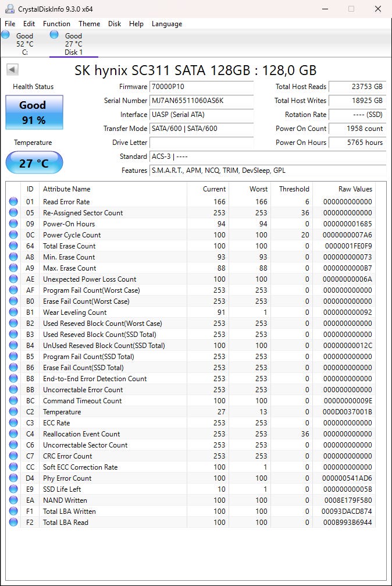The width and height of the screenshot is (392, 586).
Task: Click Power On Count value 1958 count
Action: pos(357,129)
